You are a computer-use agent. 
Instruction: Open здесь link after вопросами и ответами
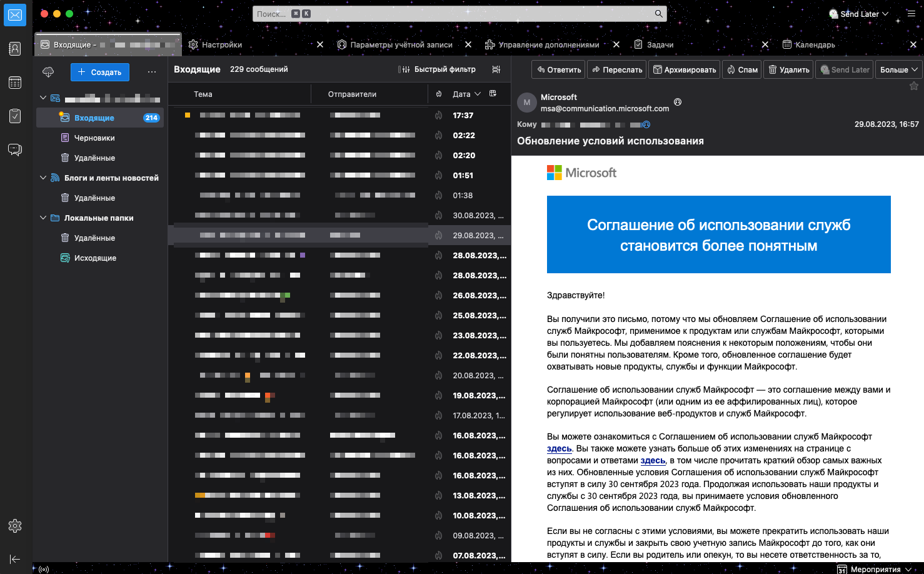[x=653, y=460]
